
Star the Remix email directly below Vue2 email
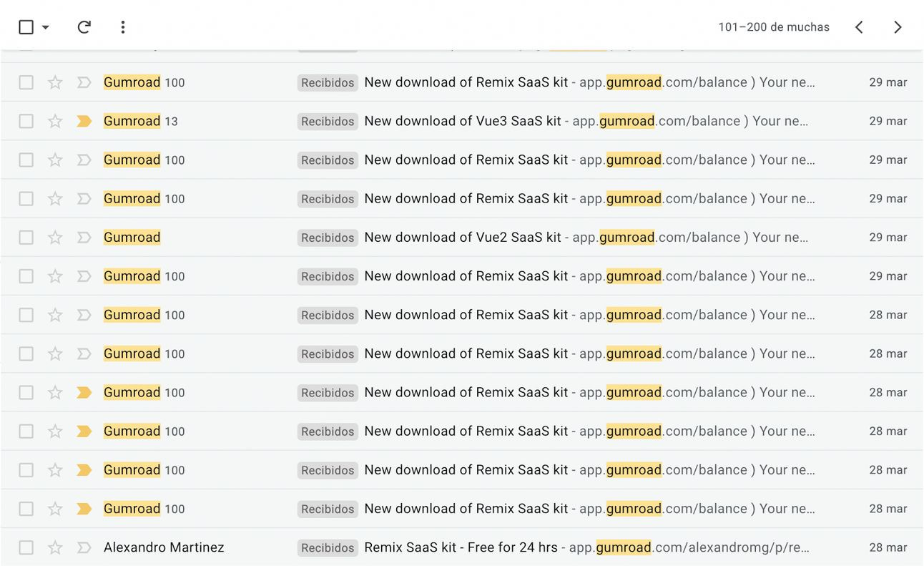pos(55,275)
